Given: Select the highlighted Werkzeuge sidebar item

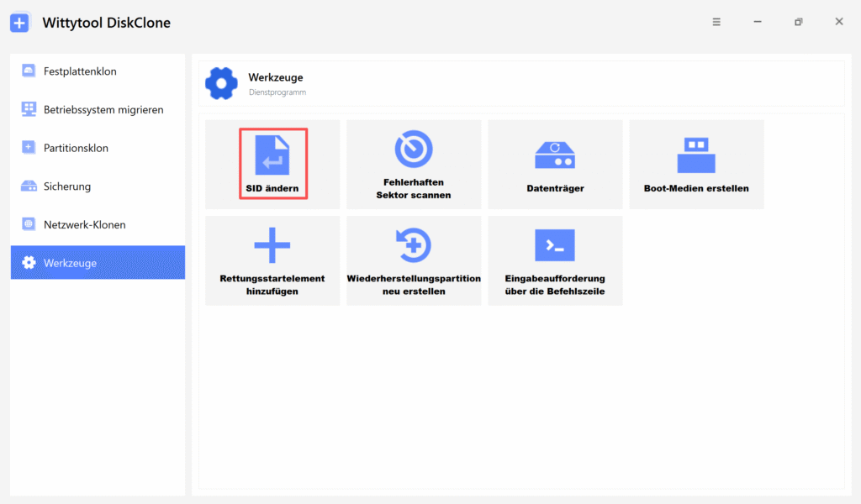Looking at the screenshot, I should pos(98,263).
